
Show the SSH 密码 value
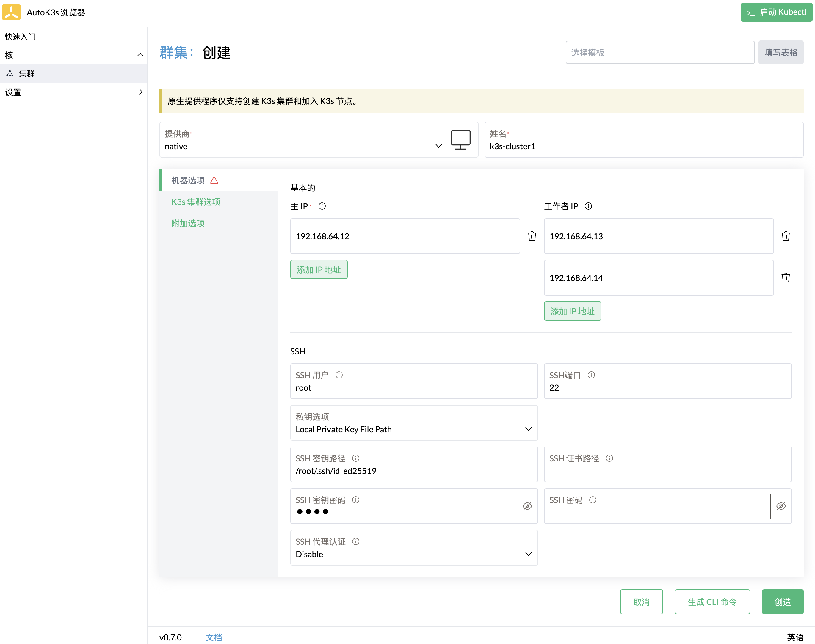781,506
